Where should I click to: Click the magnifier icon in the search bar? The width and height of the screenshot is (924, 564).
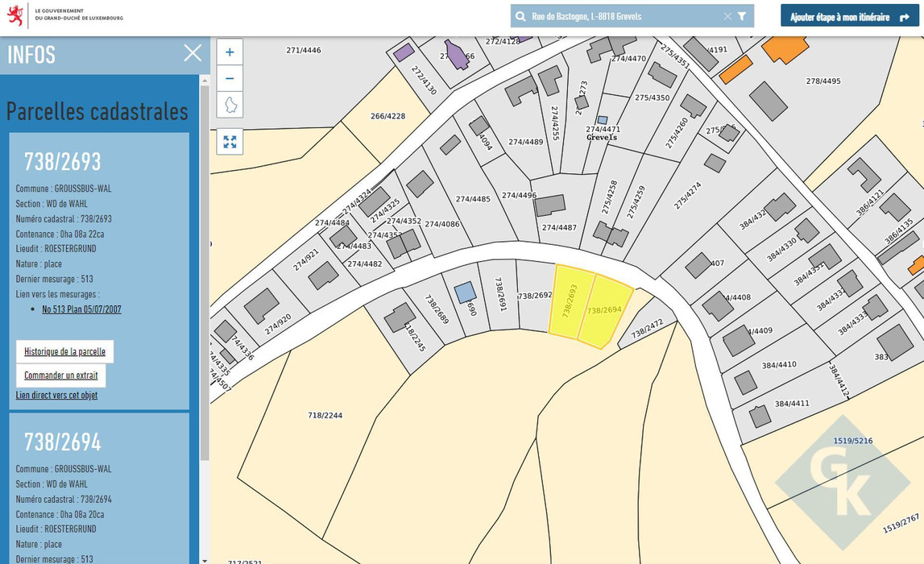520,16
